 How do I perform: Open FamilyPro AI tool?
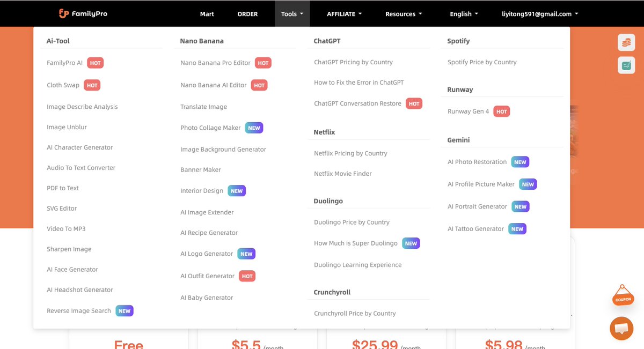point(65,63)
